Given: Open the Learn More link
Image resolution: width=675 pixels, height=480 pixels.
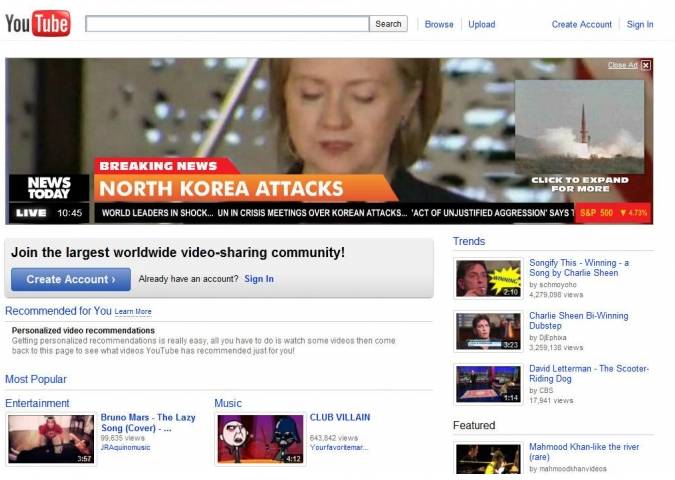Looking at the screenshot, I should click(x=133, y=312).
